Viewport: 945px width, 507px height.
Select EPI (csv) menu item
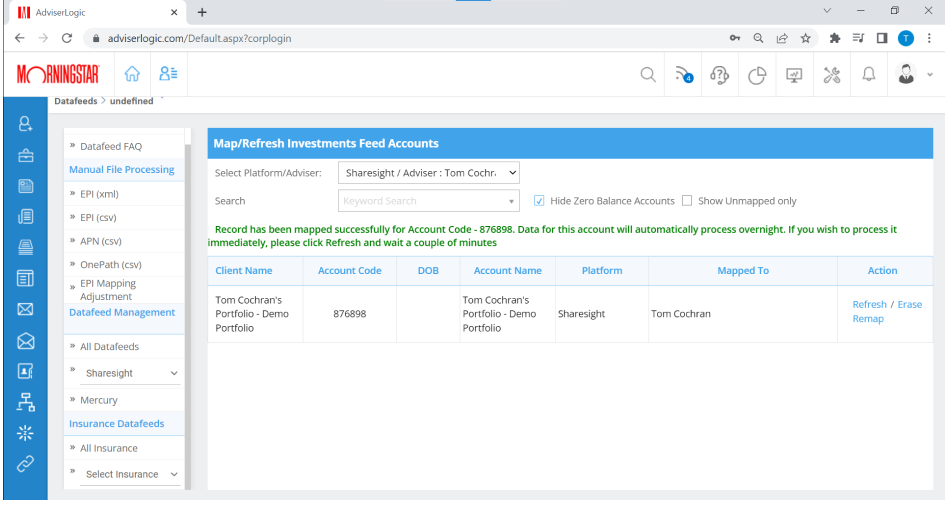98,218
